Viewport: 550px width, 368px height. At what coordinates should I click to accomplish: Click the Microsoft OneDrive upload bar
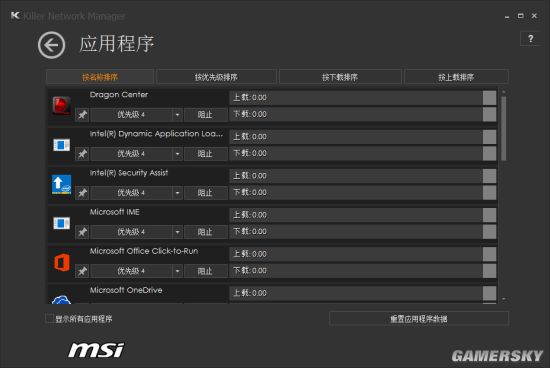[363, 293]
